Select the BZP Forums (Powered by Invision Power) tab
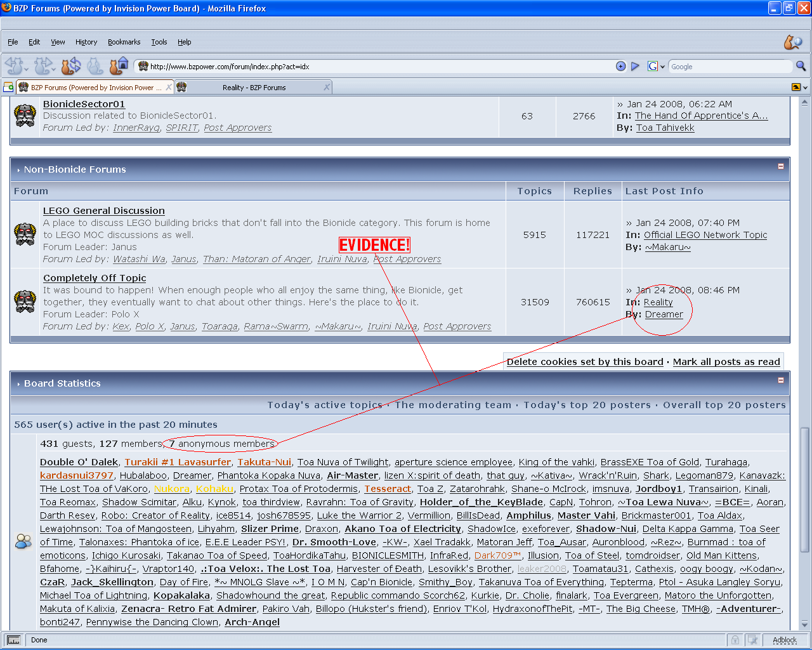Viewport: 812px width, 650px height. (x=95, y=88)
